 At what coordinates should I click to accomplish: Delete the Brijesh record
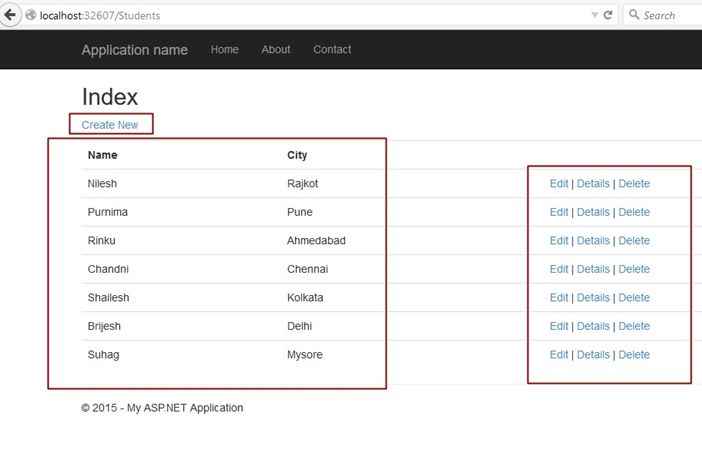[x=634, y=326]
